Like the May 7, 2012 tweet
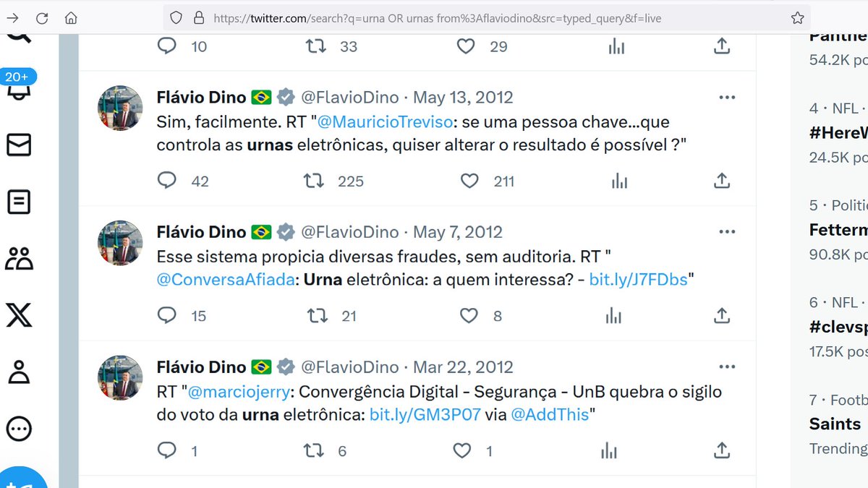 coord(469,315)
